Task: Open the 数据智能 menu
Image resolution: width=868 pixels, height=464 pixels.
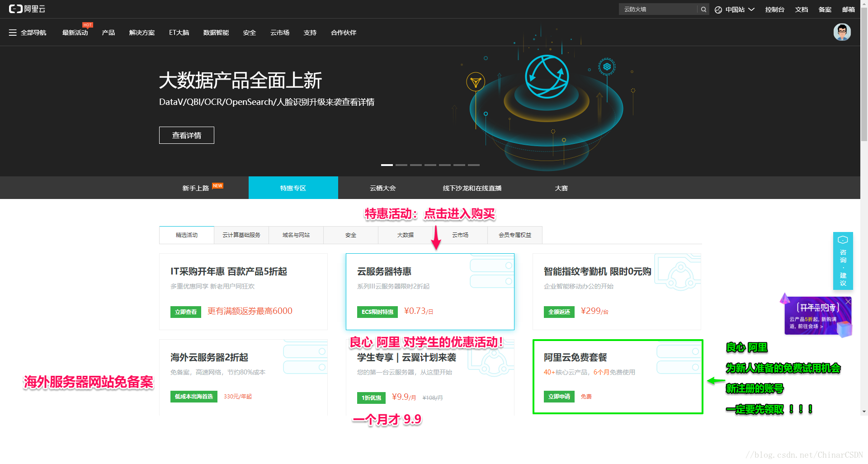Action: pos(216,33)
